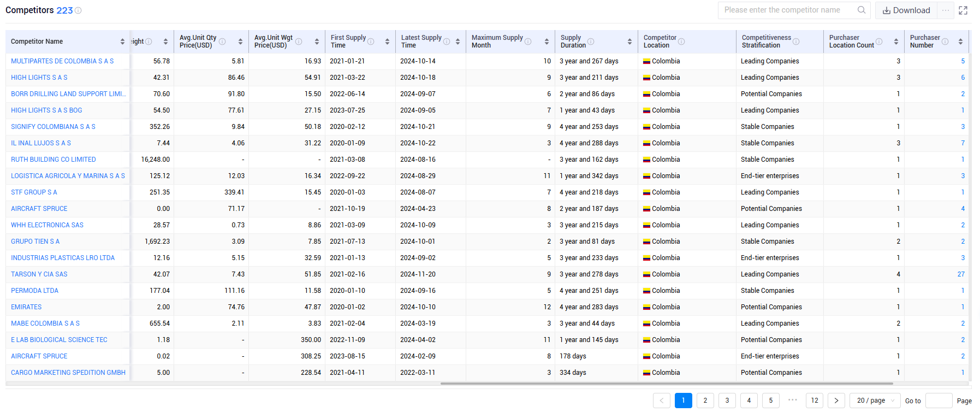This screenshot has height=412, width=980.
Task: Sort by Maximum Supply Month arrows
Action: point(547,42)
